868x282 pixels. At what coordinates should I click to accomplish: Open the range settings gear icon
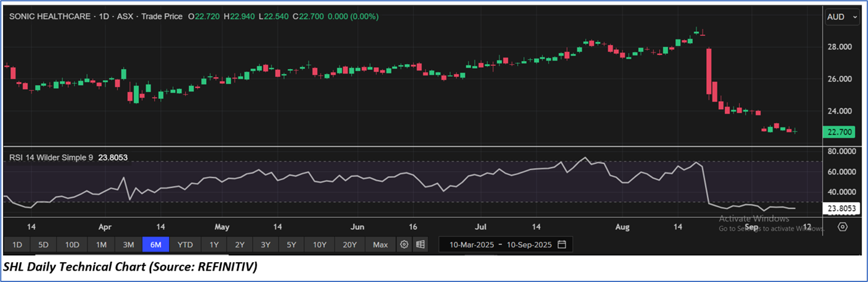coord(405,244)
